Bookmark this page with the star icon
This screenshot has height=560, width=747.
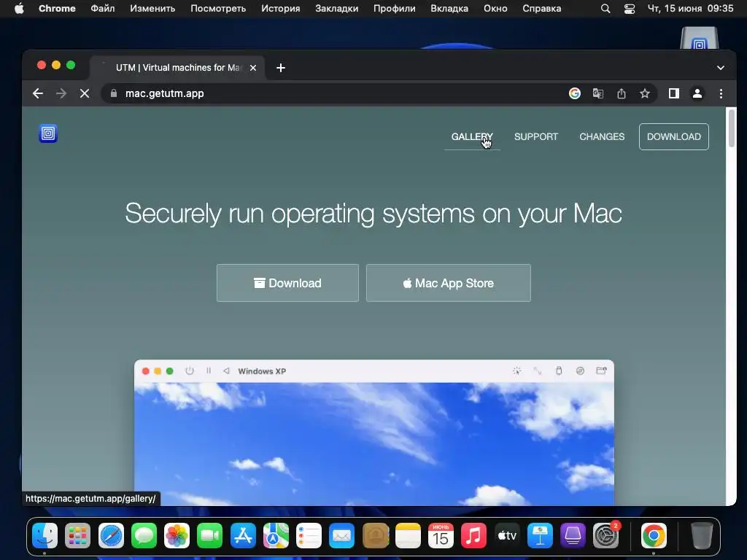pyautogui.click(x=645, y=93)
